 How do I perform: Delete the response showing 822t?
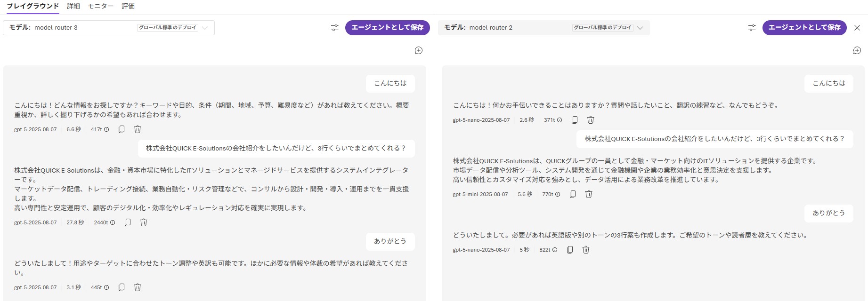586,250
